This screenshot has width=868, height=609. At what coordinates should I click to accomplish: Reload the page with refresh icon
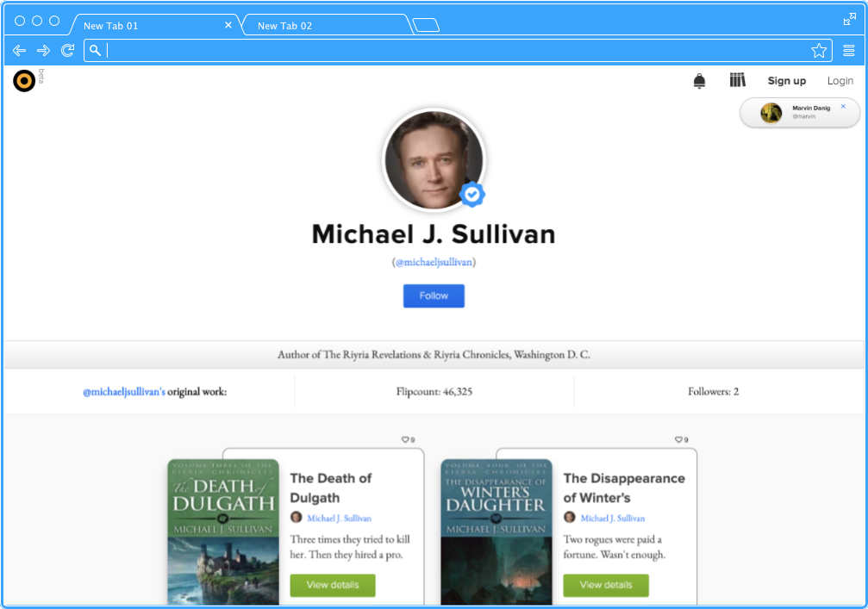pos(67,51)
